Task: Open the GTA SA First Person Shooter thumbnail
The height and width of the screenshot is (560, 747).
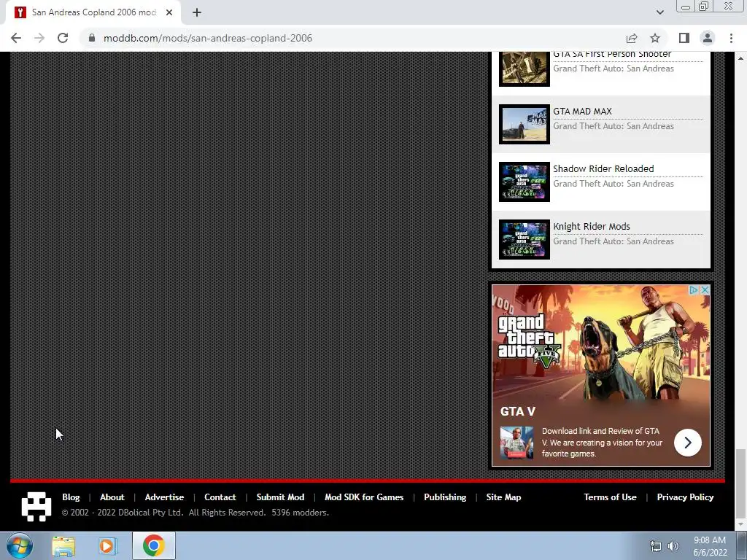Action: [x=524, y=69]
